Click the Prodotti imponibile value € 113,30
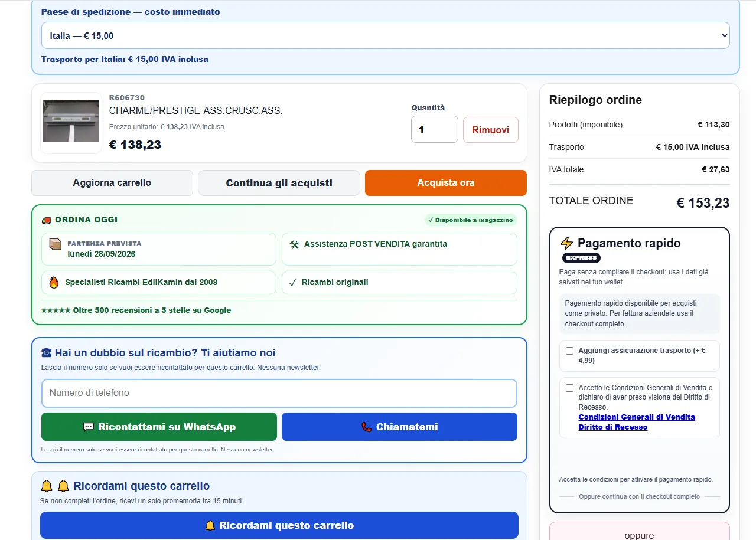 pyautogui.click(x=713, y=125)
